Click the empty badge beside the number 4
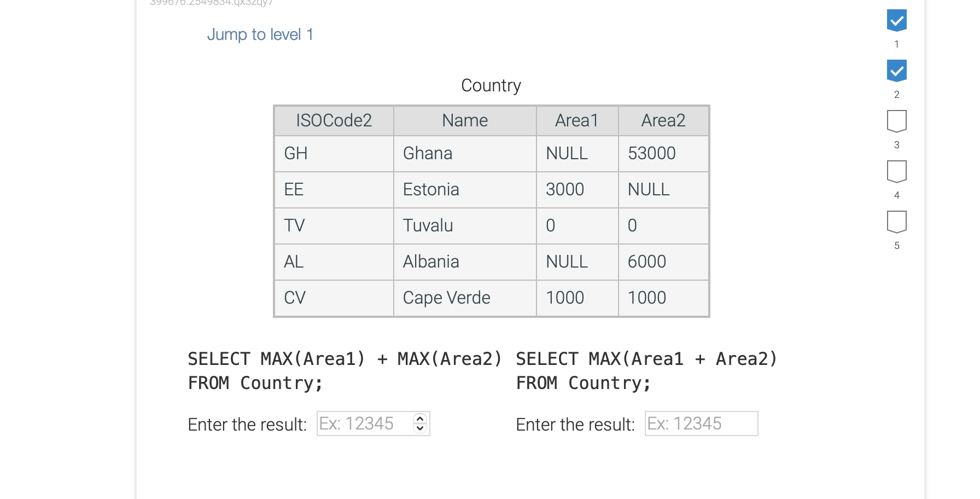 pos(897,172)
